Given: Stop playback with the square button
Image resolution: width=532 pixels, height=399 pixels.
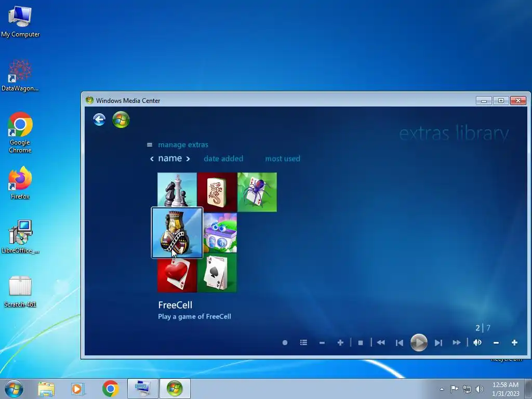Looking at the screenshot, I should pyautogui.click(x=361, y=343).
